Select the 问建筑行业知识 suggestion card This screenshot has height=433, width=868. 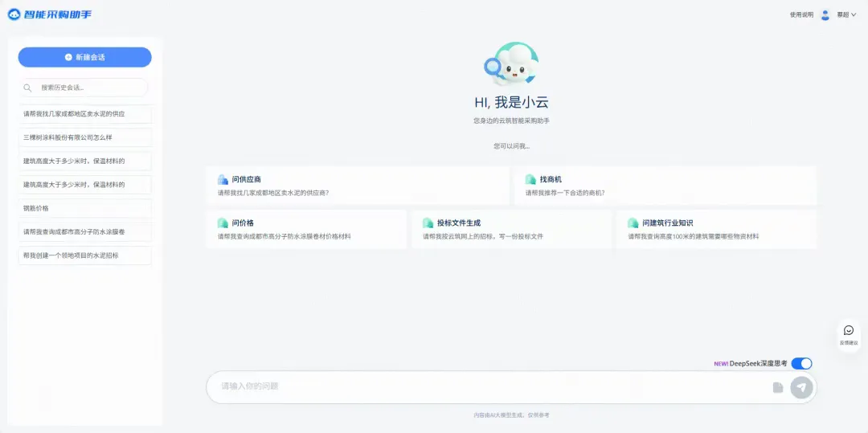pyautogui.click(x=716, y=229)
